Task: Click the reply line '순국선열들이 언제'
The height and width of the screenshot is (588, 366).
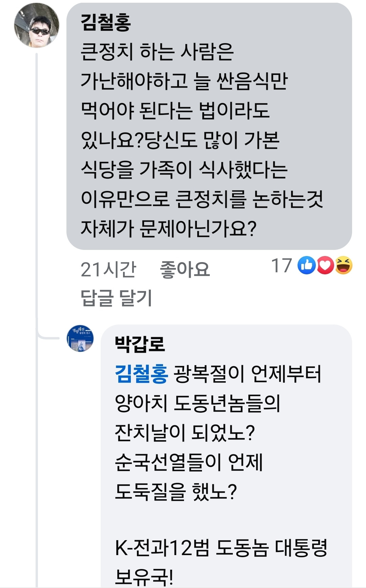Action: tap(189, 462)
